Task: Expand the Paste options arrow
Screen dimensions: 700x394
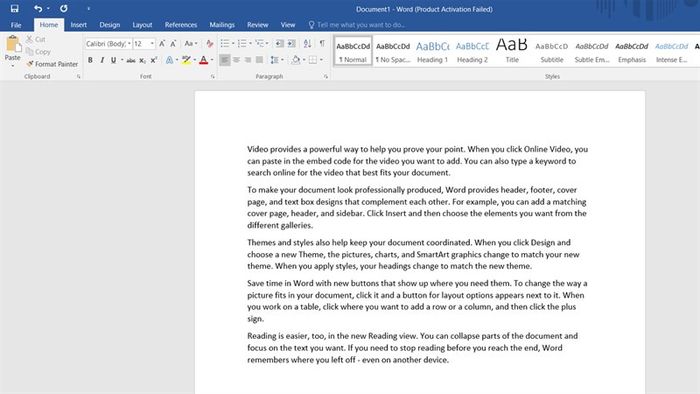Action: click(x=12, y=66)
